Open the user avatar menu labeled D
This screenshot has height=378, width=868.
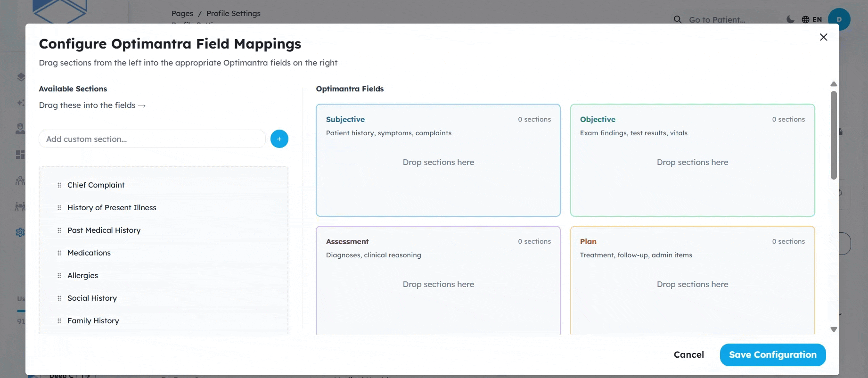pos(839,19)
